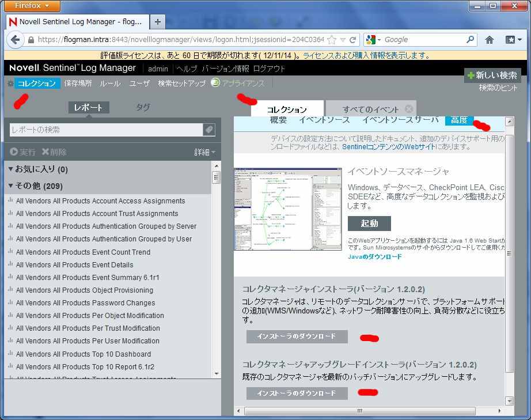Select Authentication Grouped by Server report
The image size is (531, 420).
[x=106, y=226]
